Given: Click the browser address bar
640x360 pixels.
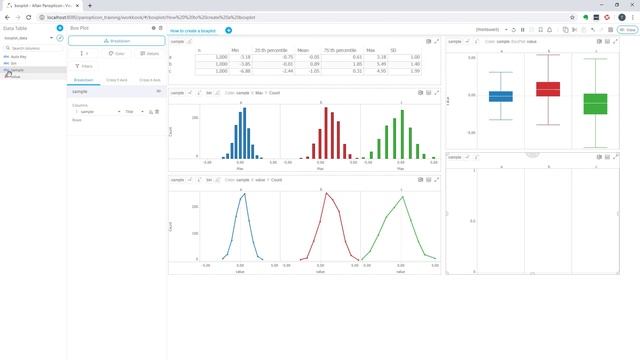Looking at the screenshot, I should (x=302, y=17).
